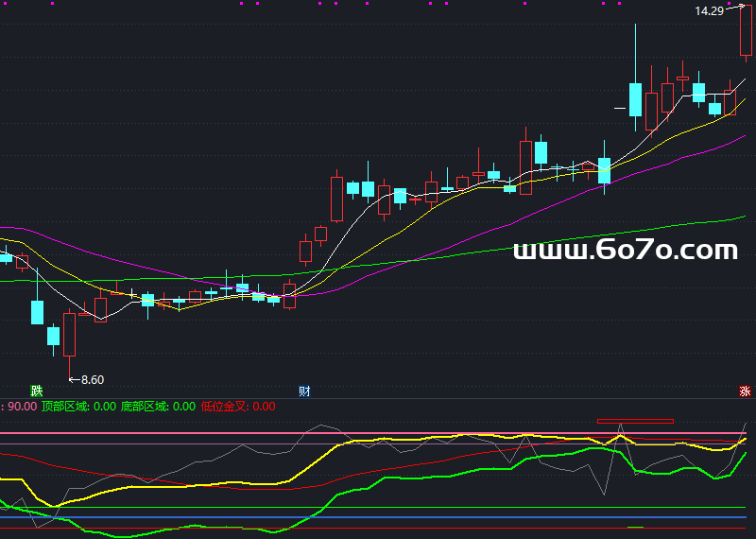Click the blue 财 marker icon

click(304, 391)
